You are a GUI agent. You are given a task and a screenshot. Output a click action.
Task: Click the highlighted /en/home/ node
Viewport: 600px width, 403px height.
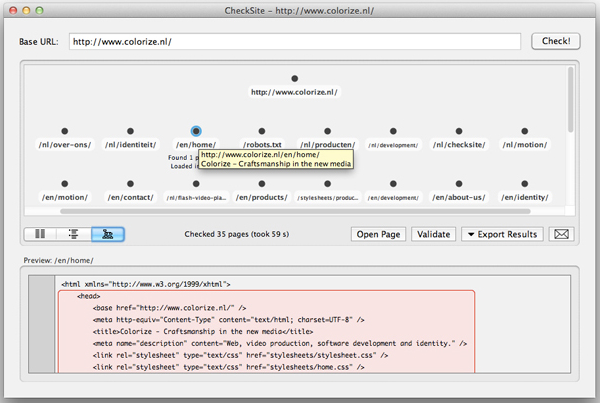[196, 131]
